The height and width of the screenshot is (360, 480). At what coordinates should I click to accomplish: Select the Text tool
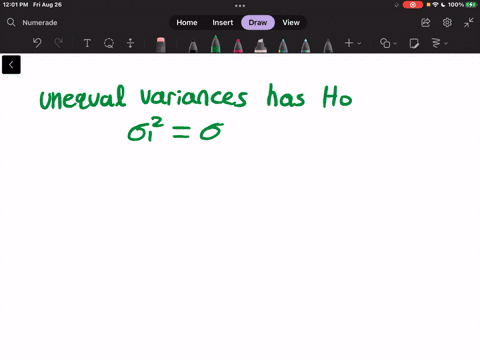tap(87, 43)
